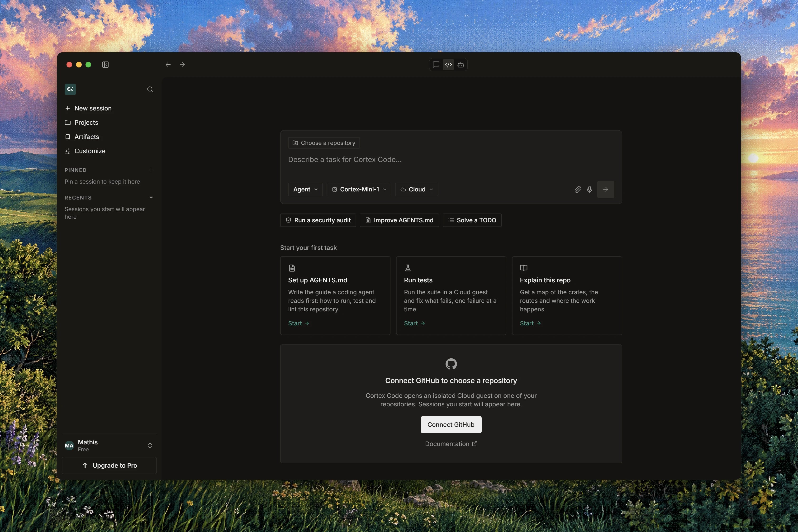Click Run a security audit suggestion
This screenshot has width=798, height=532.
click(x=318, y=220)
